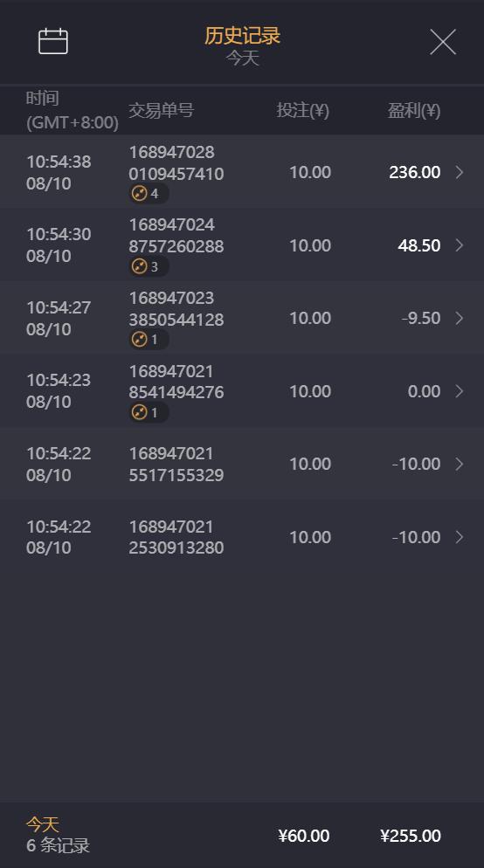Select transaction number 1689470248757260288

click(x=176, y=235)
